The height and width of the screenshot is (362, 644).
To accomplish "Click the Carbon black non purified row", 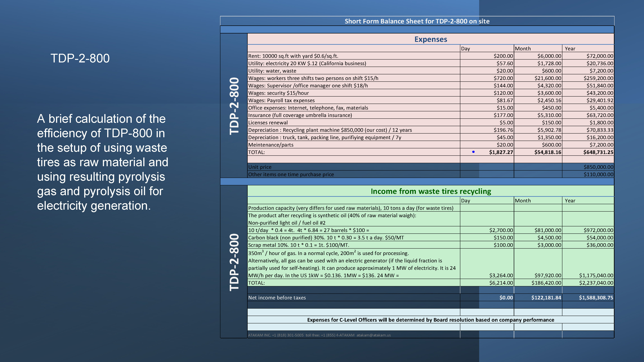I will coord(326,238).
